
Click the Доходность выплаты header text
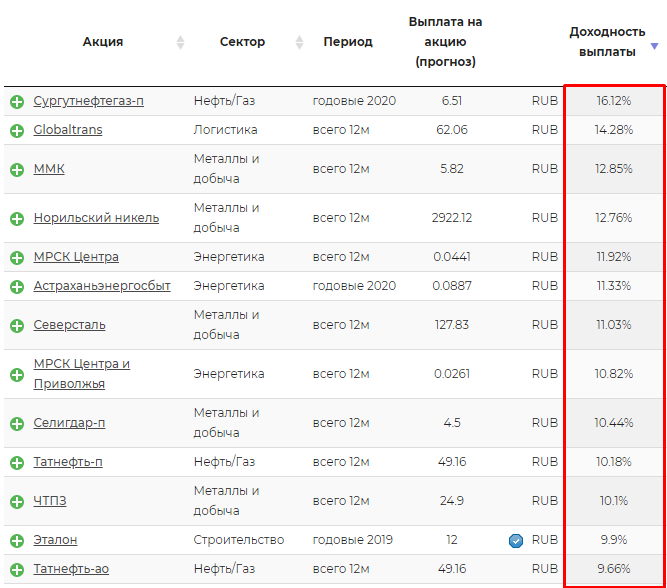click(x=607, y=42)
